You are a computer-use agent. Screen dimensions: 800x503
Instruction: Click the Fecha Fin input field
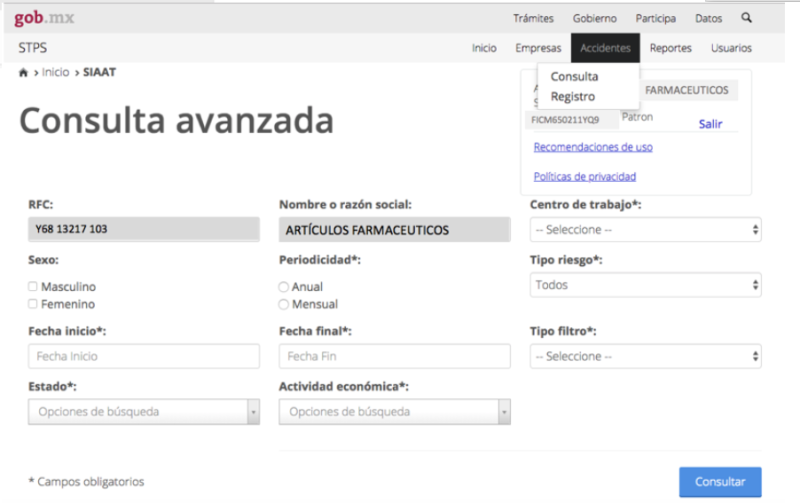pos(394,356)
